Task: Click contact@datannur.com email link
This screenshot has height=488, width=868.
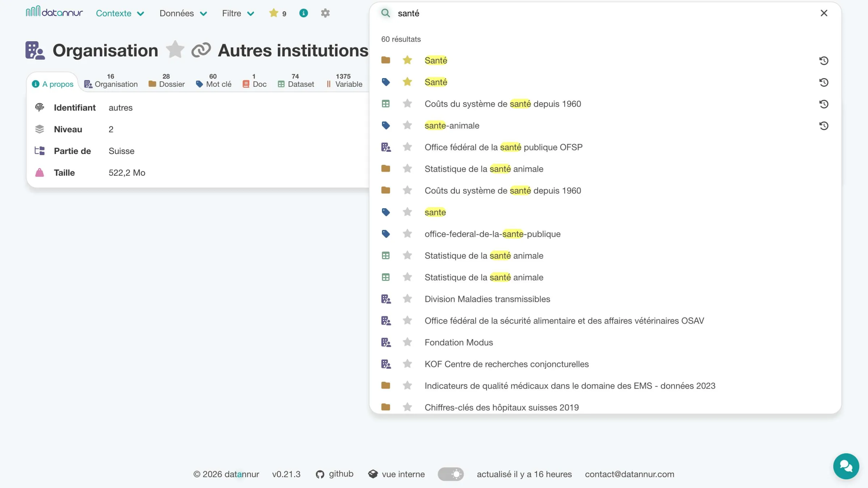Action: point(630,474)
